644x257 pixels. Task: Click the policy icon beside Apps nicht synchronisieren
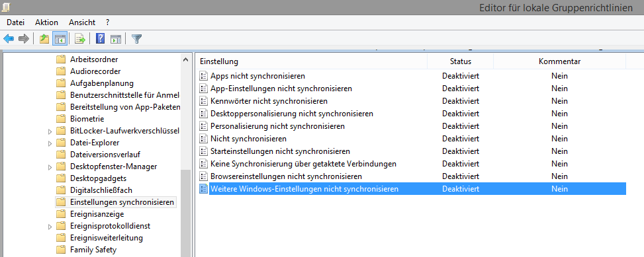coord(203,76)
